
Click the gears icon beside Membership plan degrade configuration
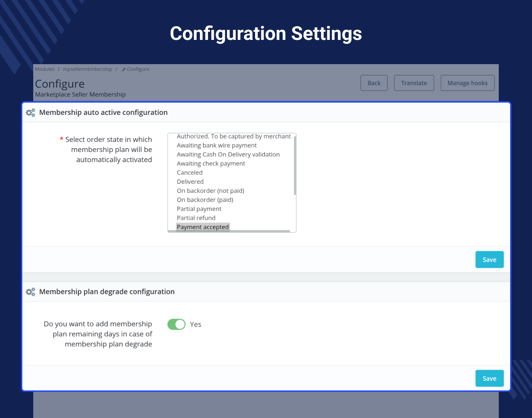30,292
